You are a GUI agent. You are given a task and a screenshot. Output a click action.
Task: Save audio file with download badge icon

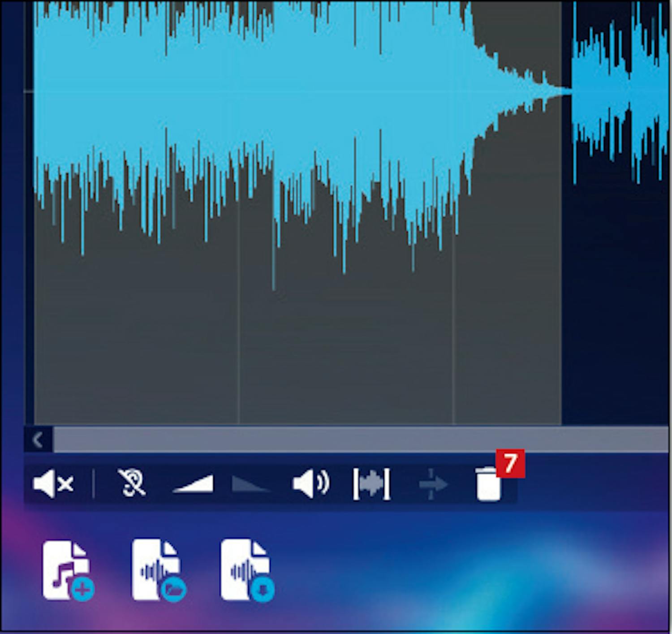pos(247,570)
